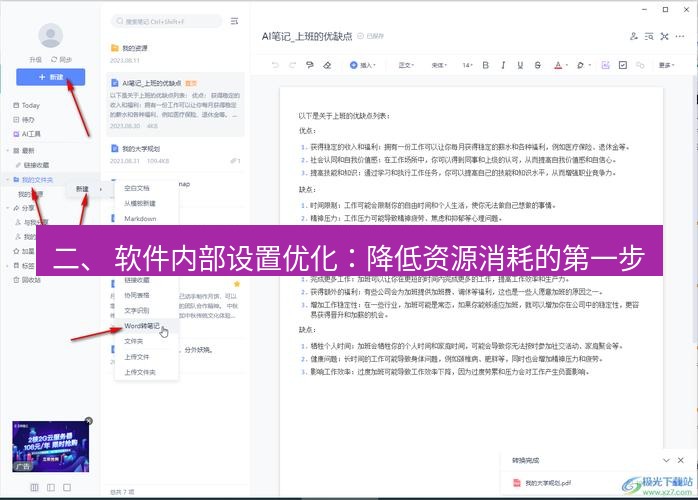
Task: Close the conversion-complete notification panel
Action: [x=681, y=460]
